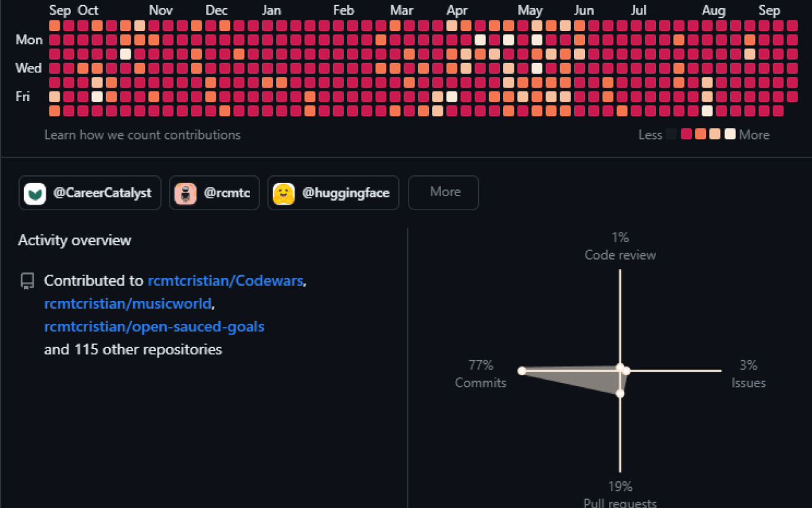Open the rcmtcristian/Codewars repository link
This screenshot has width=812, height=508.
click(225, 281)
